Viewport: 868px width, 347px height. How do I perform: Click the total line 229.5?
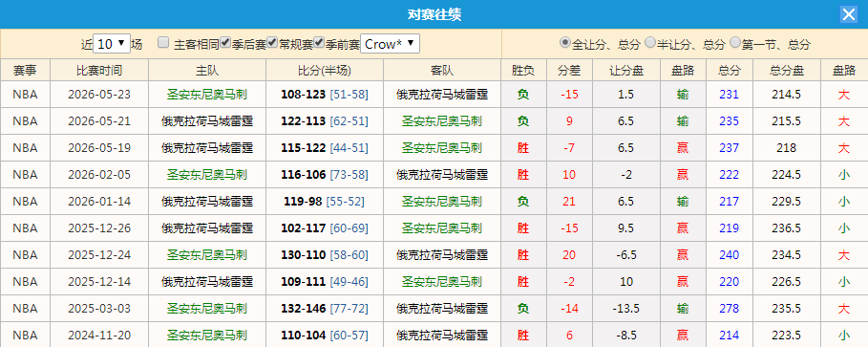[787, 201]
